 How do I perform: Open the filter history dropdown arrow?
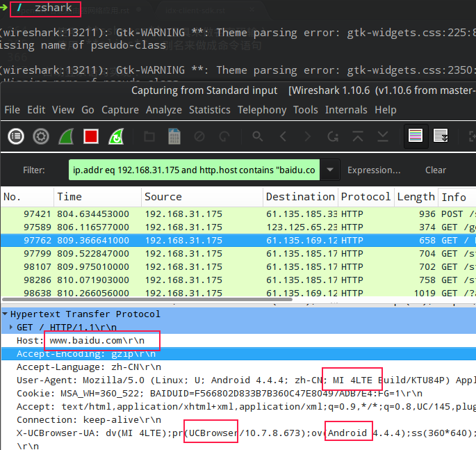[331, 170]
